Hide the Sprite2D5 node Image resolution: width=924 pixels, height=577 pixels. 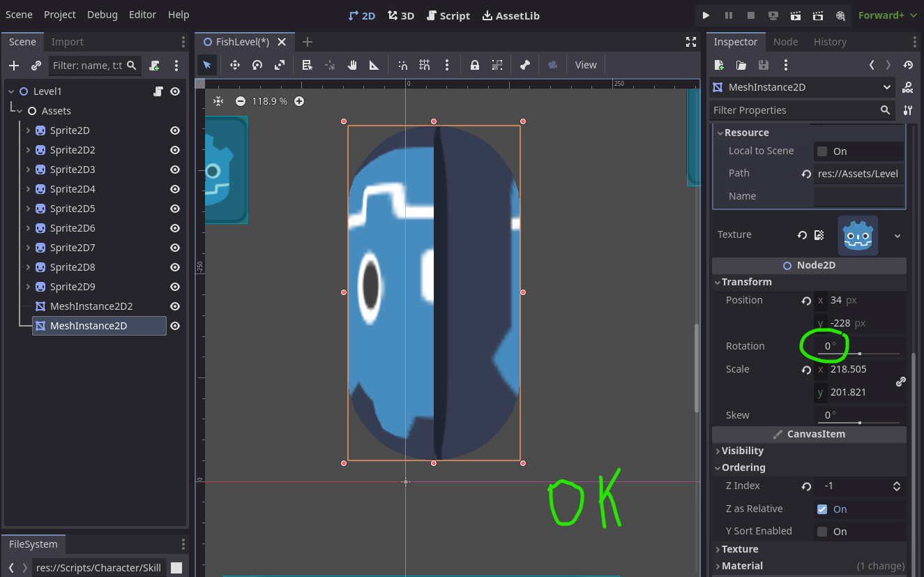click(174, 208)
